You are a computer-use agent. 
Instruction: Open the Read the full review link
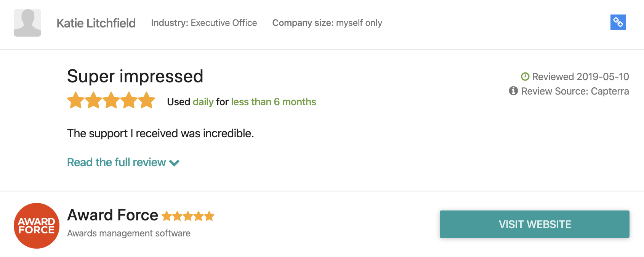coord(117,162)
